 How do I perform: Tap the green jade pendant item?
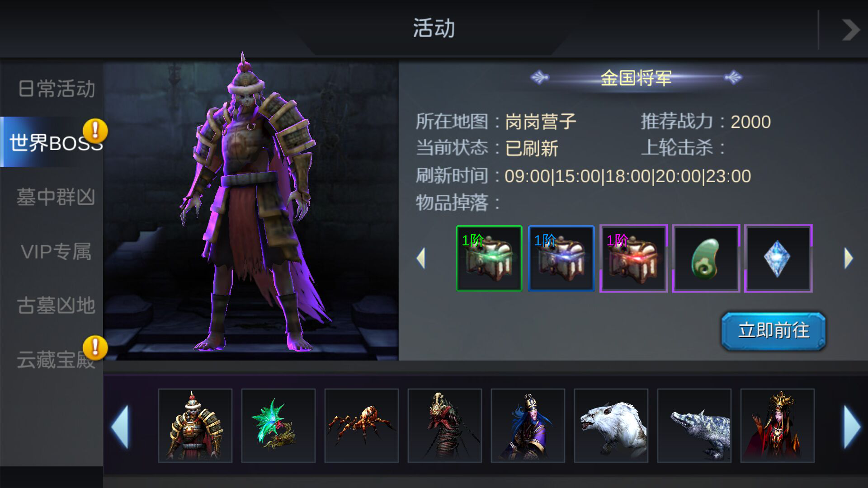pos(706,258)
